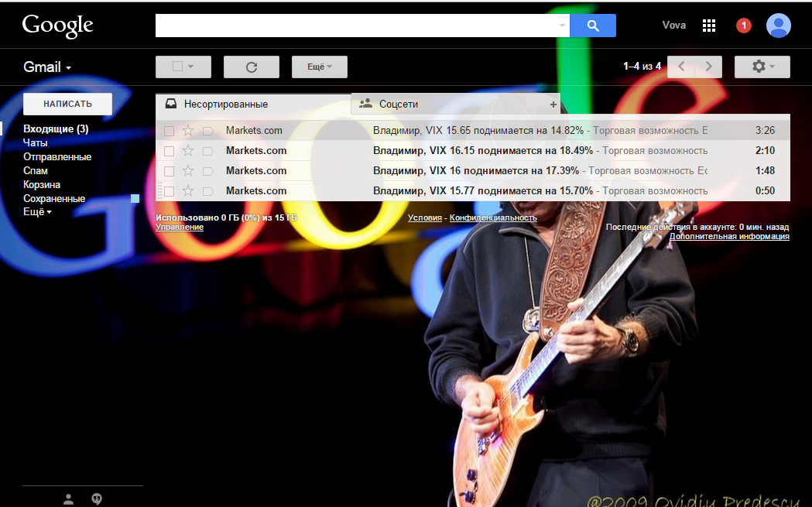This screenshot has width=812, height=507.
Task: Mark the 1:48 message as important
Action: [x=208, y=171]
